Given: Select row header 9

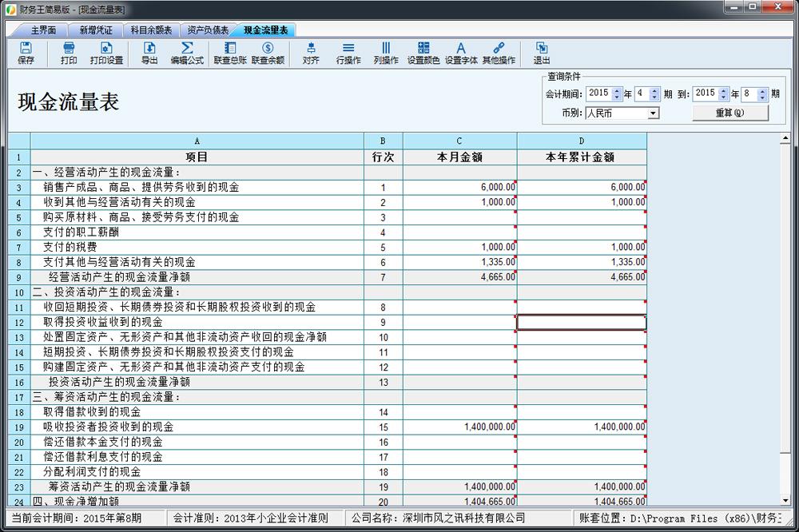Looking at the screenshot, I should 19,277.
